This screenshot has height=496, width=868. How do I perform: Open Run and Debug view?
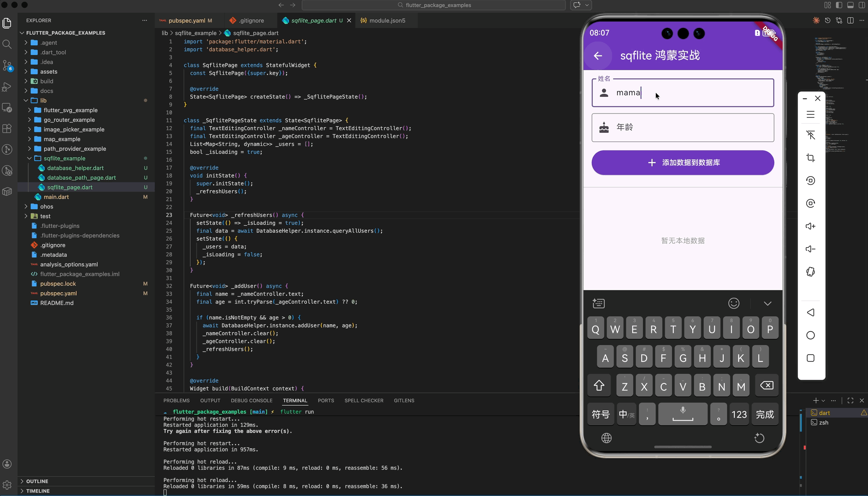coord(7,87)
